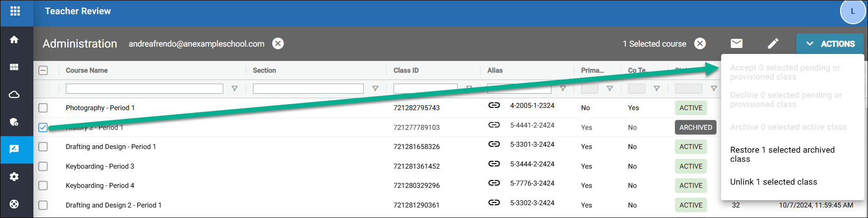The width and height of the screenshot is (868, 218).
Task: Choose Restore 1 selected archived class
Action: coord(782,154)
